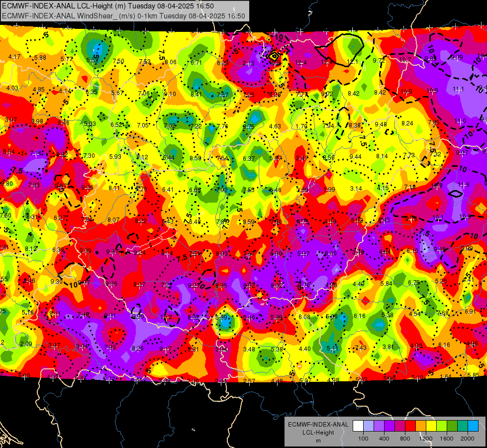Click the pale lavender legend swatch
487x448 pixels.
tap(369, 426)
